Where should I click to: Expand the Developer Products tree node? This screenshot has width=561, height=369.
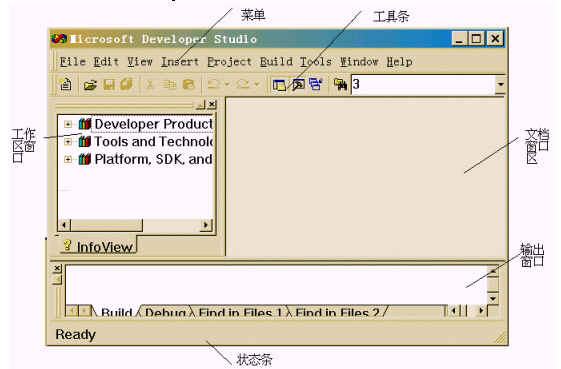pos(68,124)
